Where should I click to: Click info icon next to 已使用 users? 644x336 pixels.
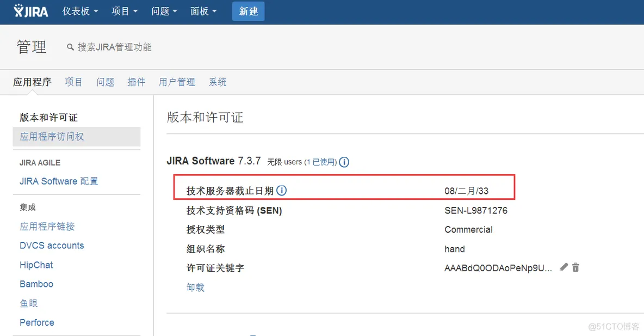click(344, 162)
